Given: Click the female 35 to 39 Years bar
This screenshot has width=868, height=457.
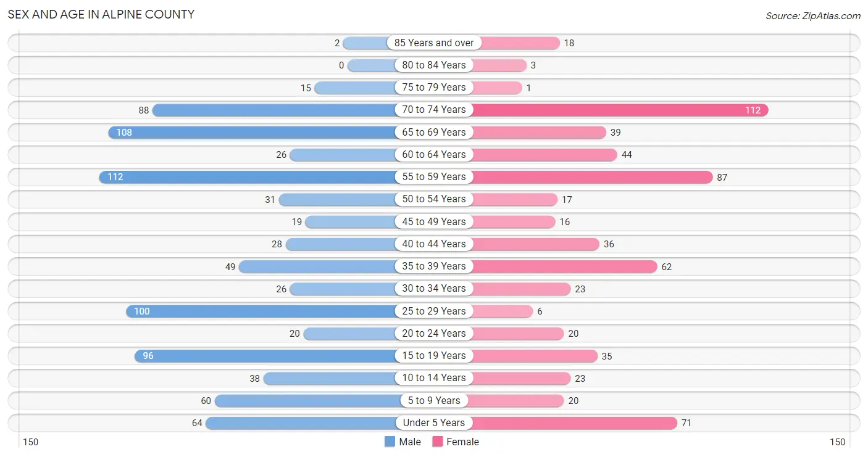Looking at the screenshot, I should pyautogui.click(x=564, y=266).
